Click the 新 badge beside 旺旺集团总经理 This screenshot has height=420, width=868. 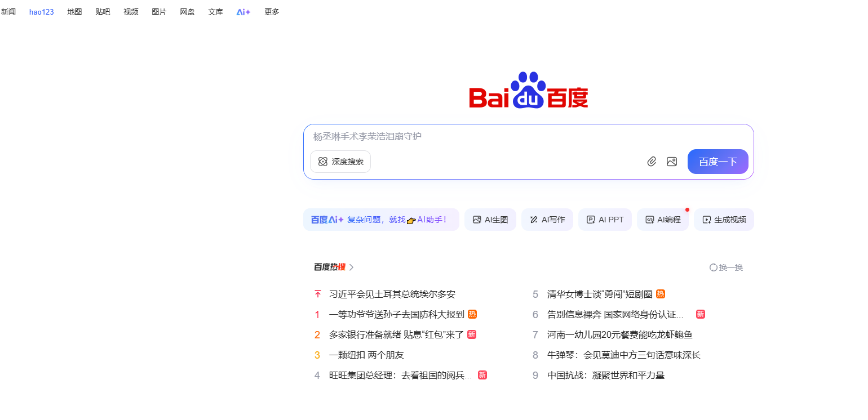(482, 375)
